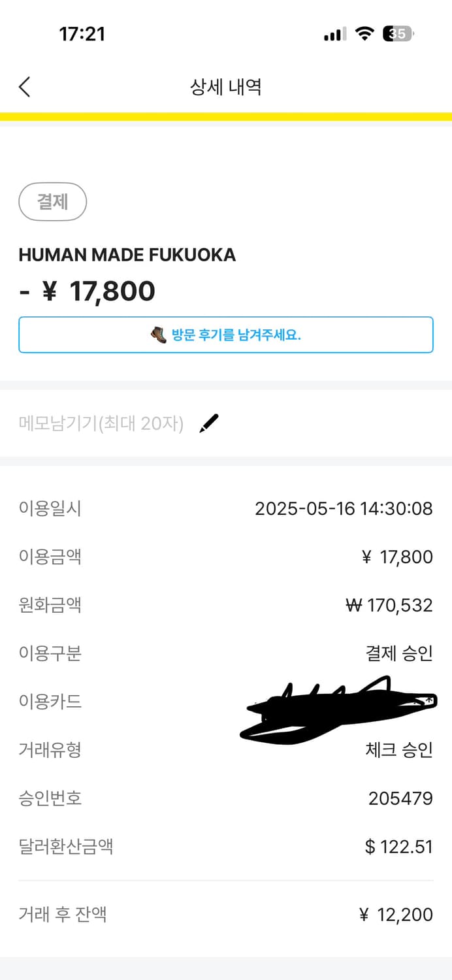Expand the 원화금액 Korean won amount row
Viewport: 452px width, 980px height.
click(226, 605)
